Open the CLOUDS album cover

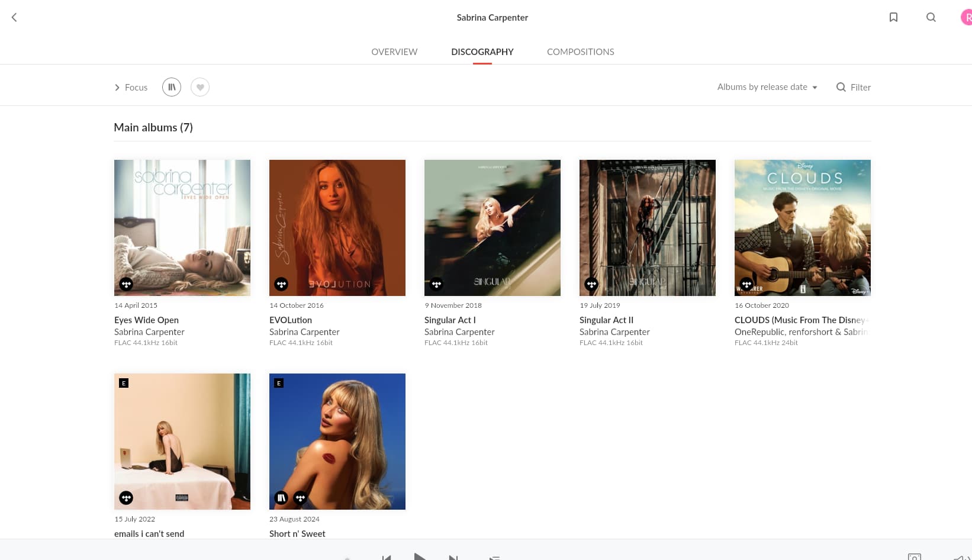802,228
